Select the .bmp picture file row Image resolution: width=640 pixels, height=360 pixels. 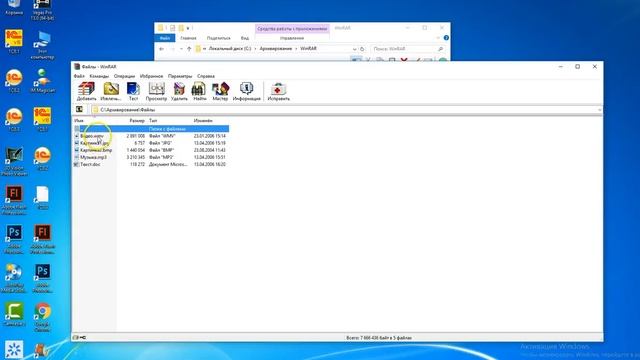[x=151, y=150]
